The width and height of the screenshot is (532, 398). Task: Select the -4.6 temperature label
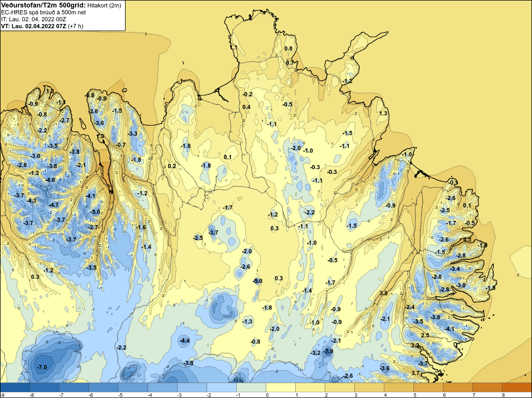49,180
